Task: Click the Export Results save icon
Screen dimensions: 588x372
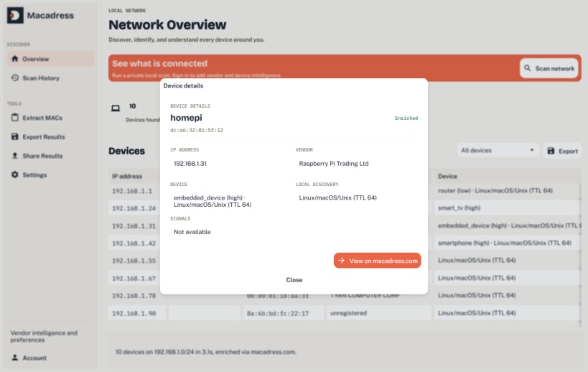Action: (14, 136)
